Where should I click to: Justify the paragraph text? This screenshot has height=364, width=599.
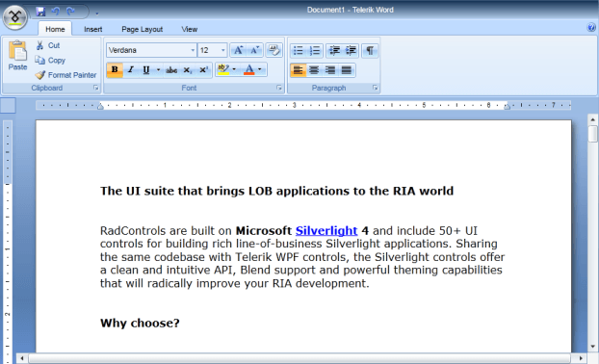pyautogui.click(x=347, y=70)
